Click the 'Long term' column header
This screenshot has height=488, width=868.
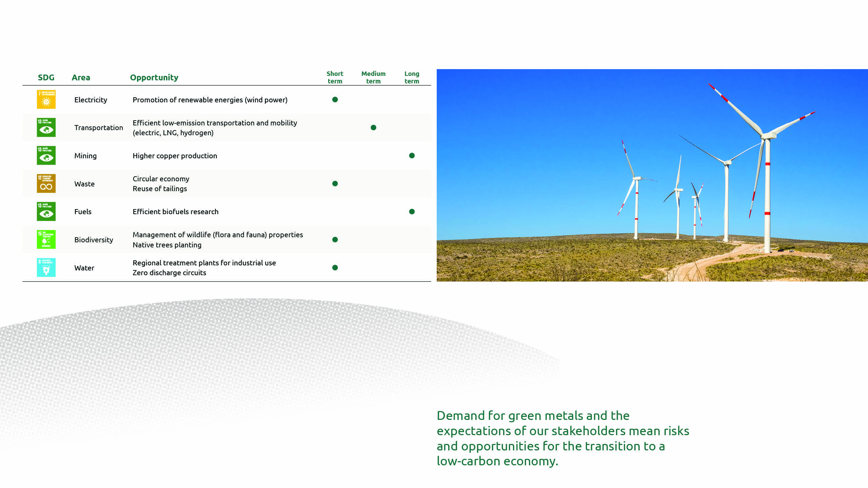tap(412, 77)
